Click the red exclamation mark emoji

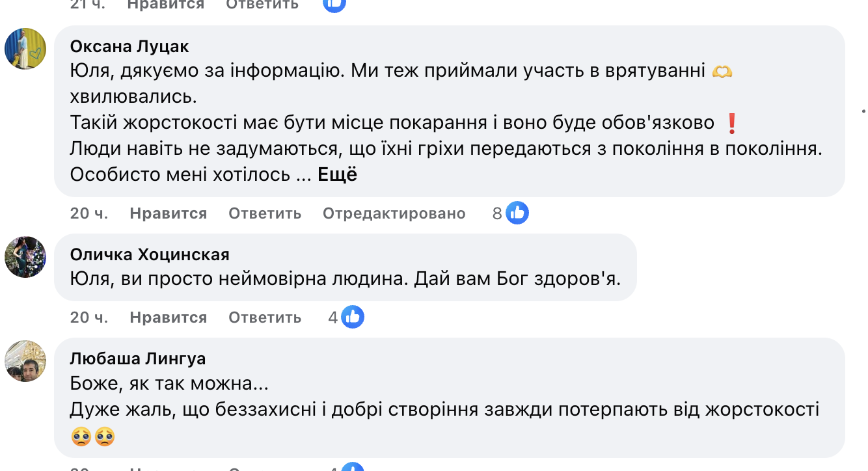[x=731, y=123]
